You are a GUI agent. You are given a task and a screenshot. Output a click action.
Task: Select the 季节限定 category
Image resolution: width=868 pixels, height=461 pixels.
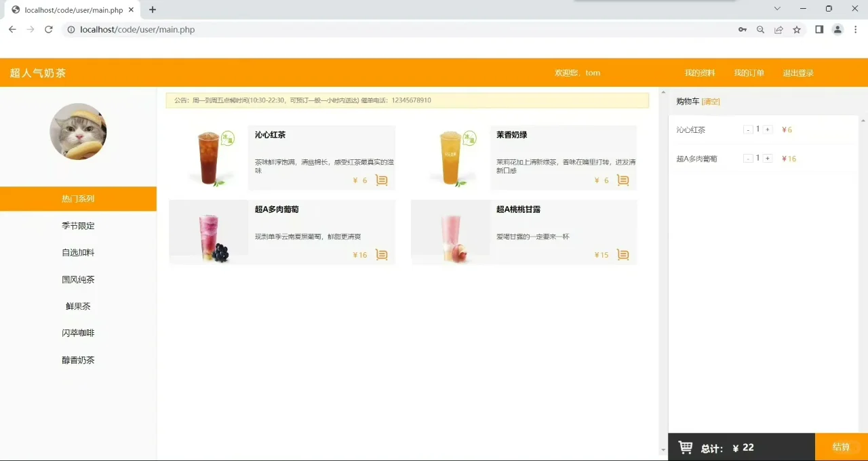tap(77, 225)
